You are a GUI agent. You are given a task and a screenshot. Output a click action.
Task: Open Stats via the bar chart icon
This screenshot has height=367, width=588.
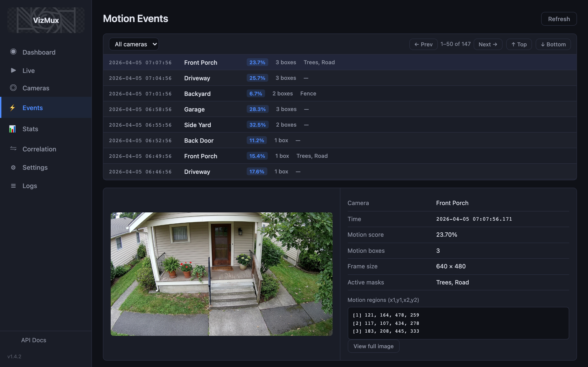(13, 129)
